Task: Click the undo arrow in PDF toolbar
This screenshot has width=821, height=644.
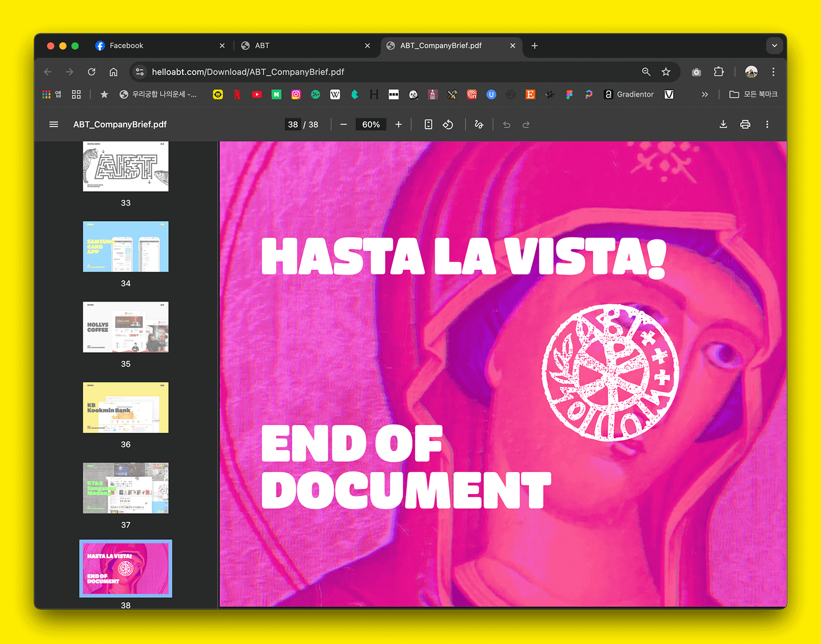Action: coord(506,125)
